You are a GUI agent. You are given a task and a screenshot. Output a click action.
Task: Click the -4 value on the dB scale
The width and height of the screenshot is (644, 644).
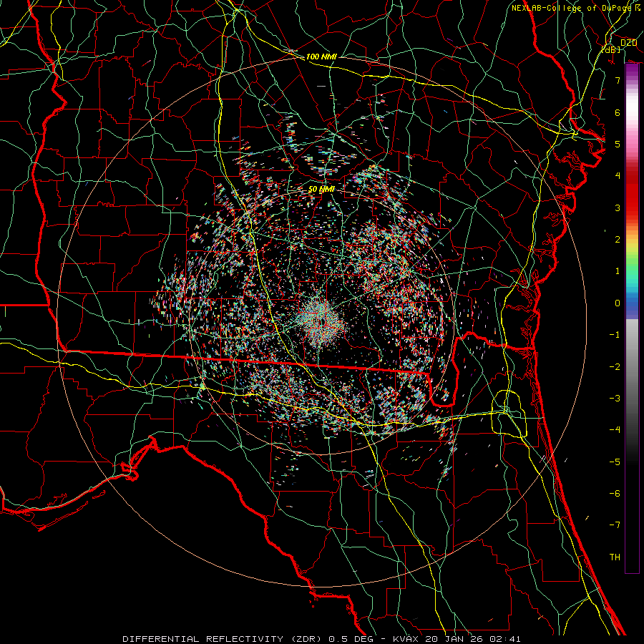tap(615, 430)
